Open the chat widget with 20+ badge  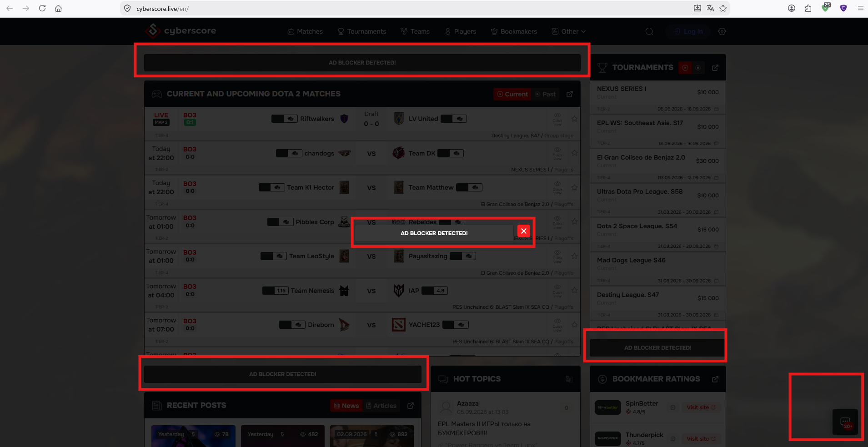tap(845, 422)
